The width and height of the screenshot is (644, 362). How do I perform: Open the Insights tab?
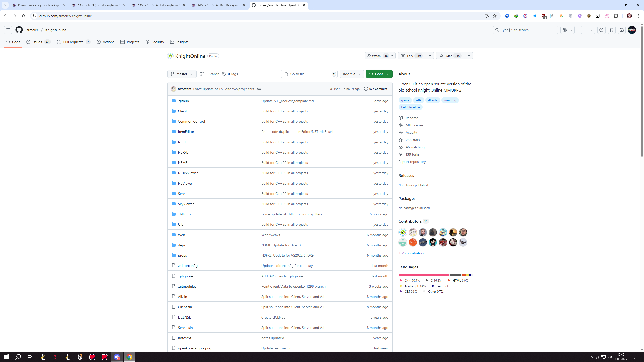click(x=179, y=42)
